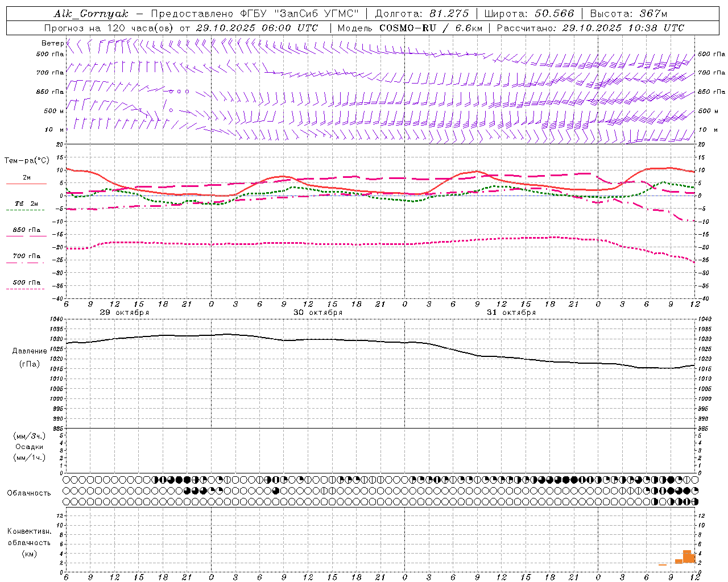Click the (гПа) unit label under Давление
The height and width of the screenshot is (582, 728).
(30, 364)
